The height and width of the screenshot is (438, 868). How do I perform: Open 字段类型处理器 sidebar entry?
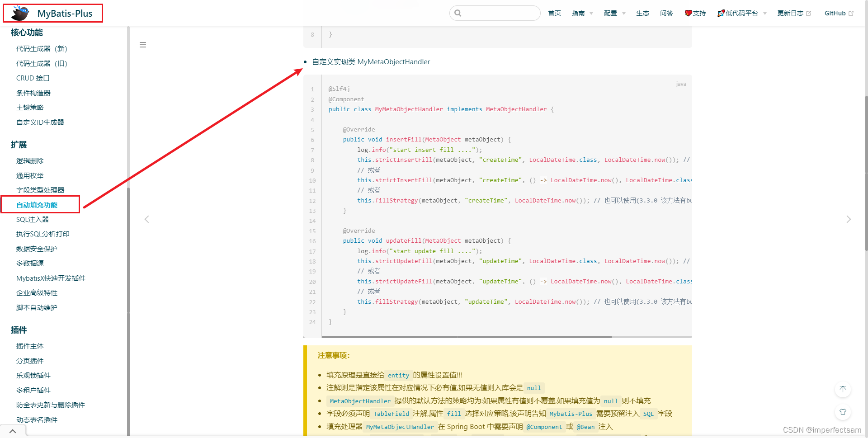[40, 190]
